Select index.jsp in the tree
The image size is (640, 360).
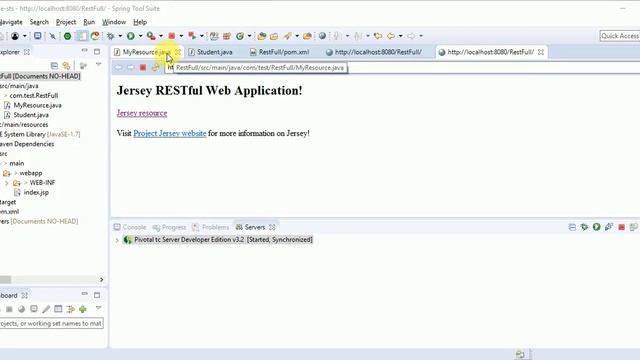coord(36,192)
